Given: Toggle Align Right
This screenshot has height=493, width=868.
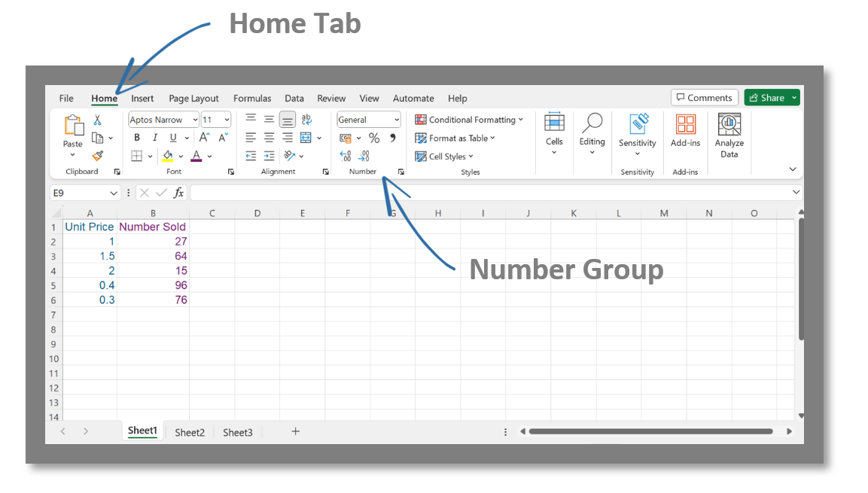Looking at the screenshot, I should point(288,138).
